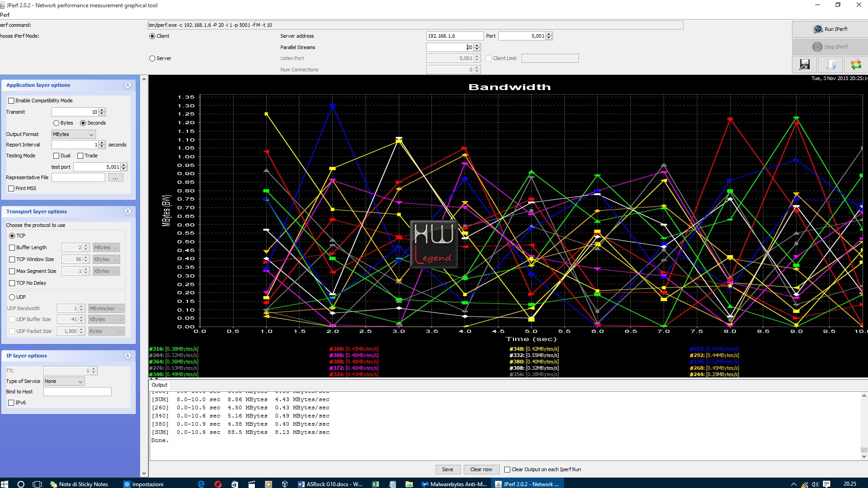Collapse Application layer options panel
868x488 pixels.
click(128, 85)
